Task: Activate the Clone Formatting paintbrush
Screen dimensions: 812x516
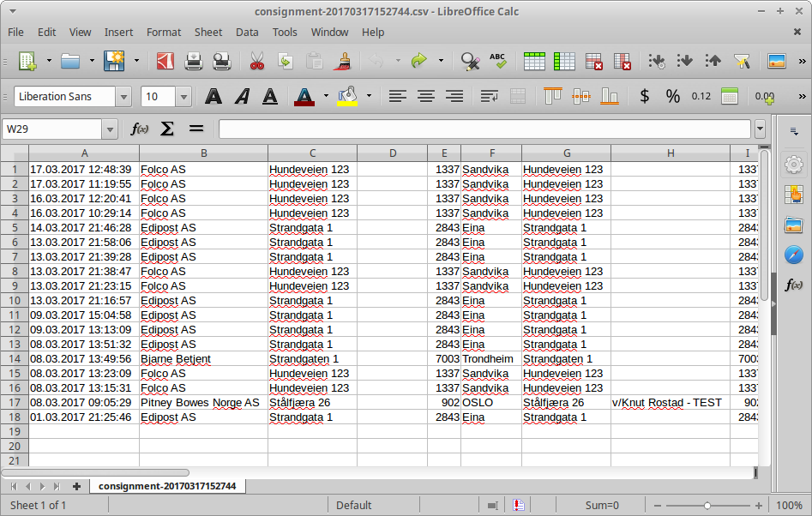Action: 342,61
